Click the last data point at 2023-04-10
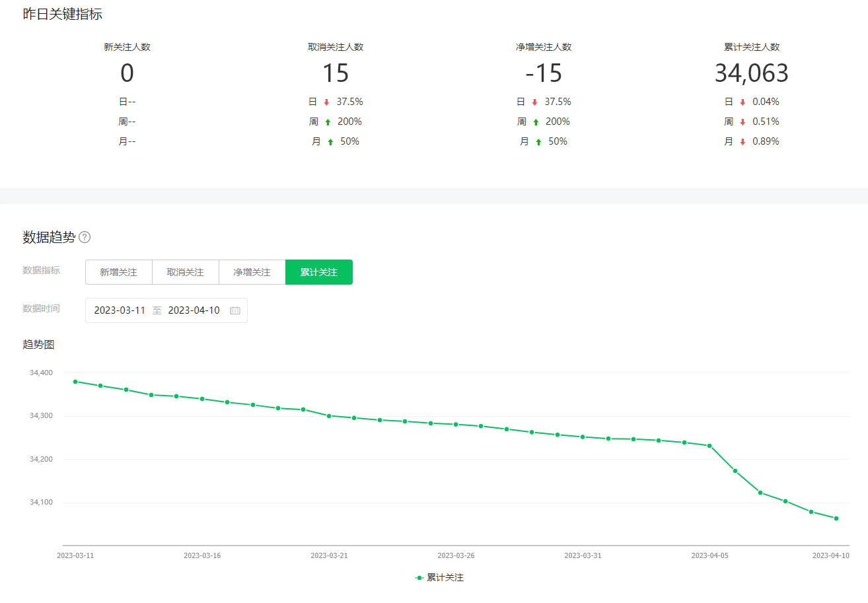Image resolution: width=868 pixels, height=603 pixels. pyautogui.click(x=836, y=518)
